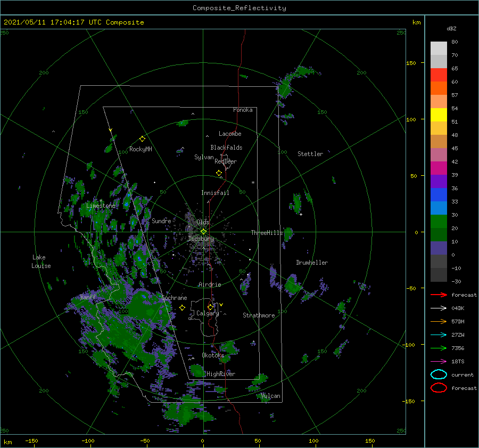This screenshot has width=479, height=448.
Task: Click the Ponoka label
Action: coord(243,110)
